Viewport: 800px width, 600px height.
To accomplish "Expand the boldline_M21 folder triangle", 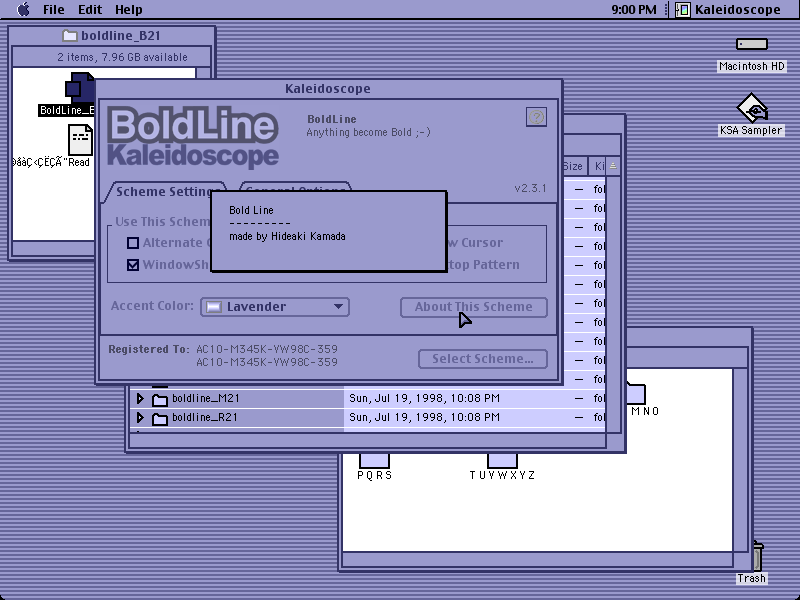I will coord(140,398).
